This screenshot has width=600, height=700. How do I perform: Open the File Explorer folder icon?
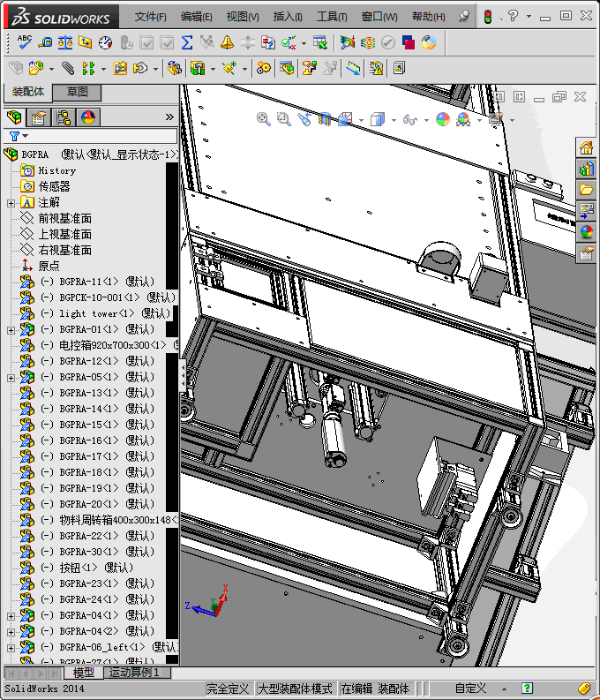(587, 190)
